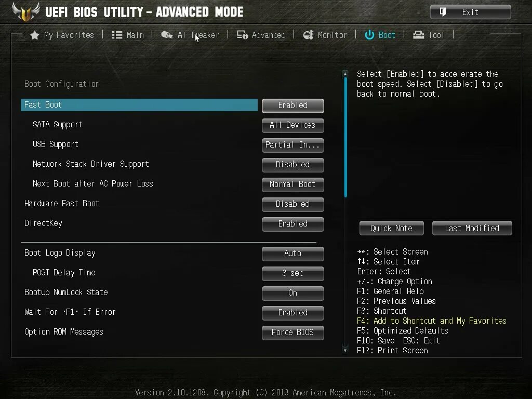The width and height of the screenshot is (532, 399).
Task: Open Option ROM Messages Force BIOS dropdown
Action: (293, 332)
